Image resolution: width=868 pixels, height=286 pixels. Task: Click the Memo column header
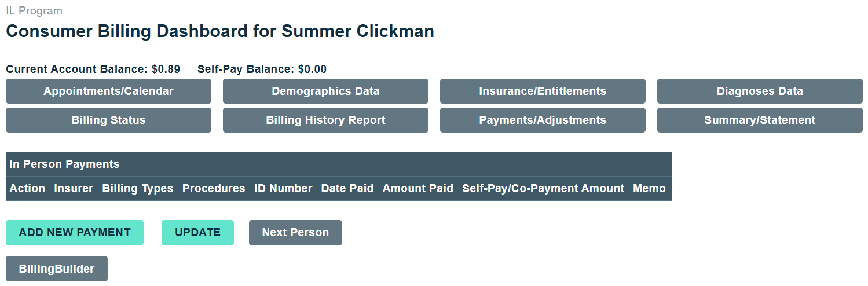pyautogui.click(x=649, y=189)
